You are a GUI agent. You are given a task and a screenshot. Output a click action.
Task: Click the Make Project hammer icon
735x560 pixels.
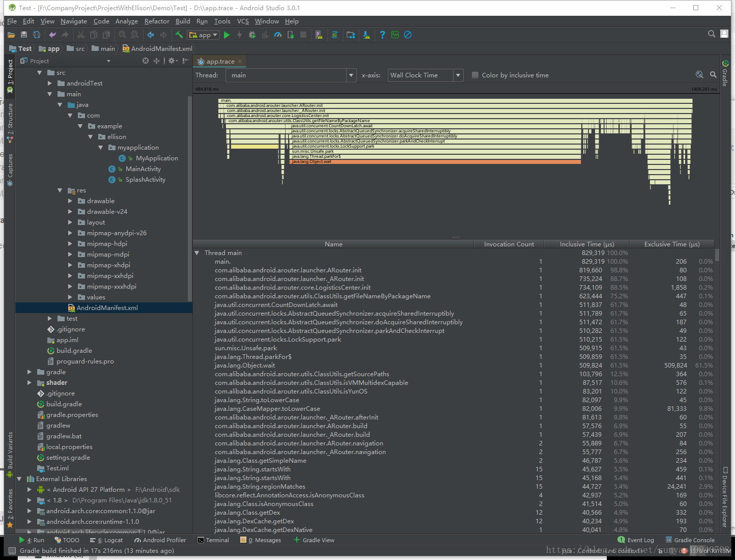point(179,35)
